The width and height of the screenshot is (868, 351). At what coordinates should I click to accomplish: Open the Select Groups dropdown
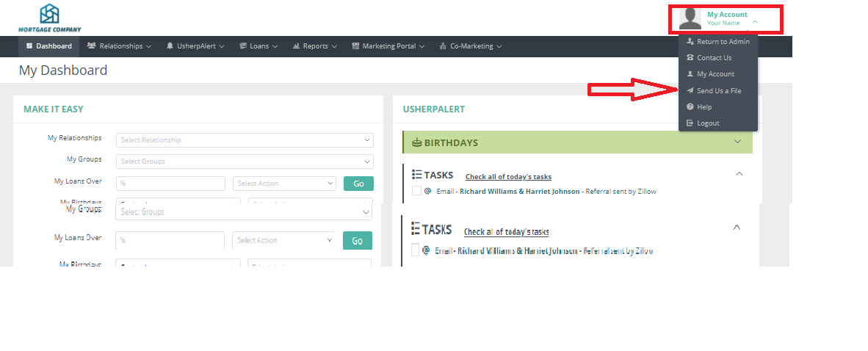tap(245, 162)
